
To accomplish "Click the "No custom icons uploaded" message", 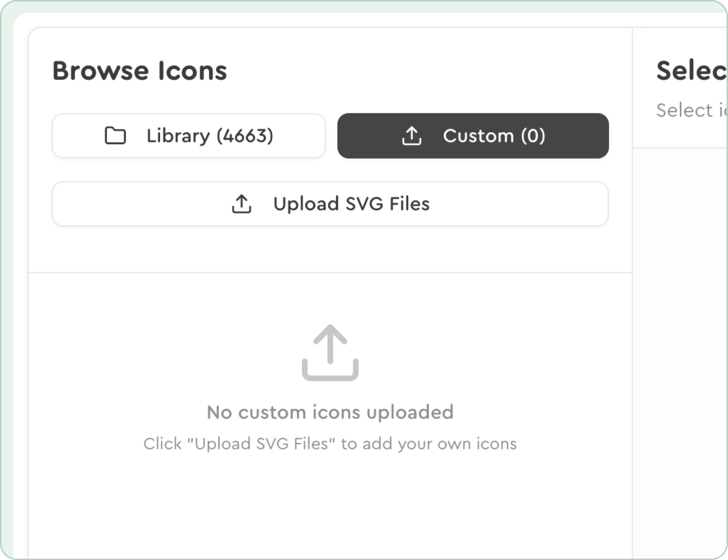I will [x=330, y=412].
